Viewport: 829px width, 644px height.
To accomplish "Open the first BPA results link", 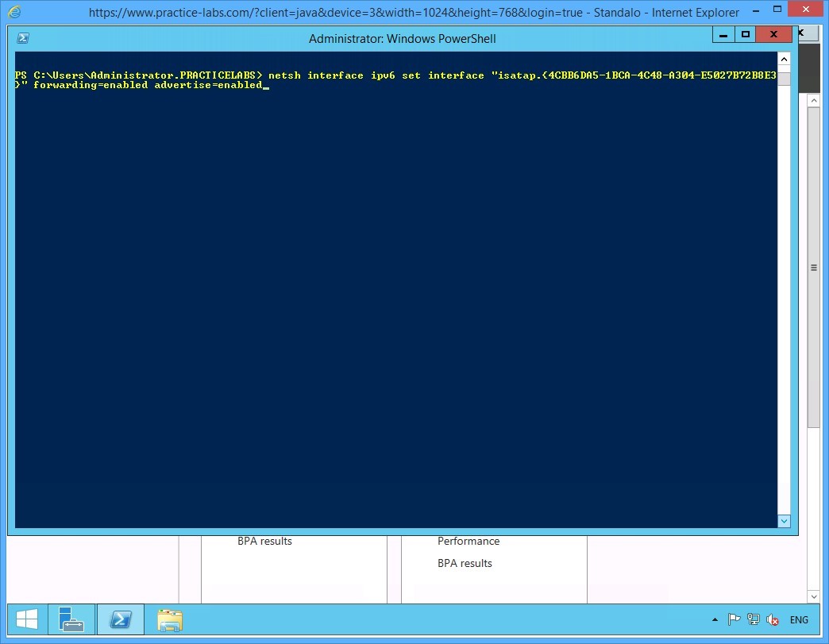I will click(264, 541).
